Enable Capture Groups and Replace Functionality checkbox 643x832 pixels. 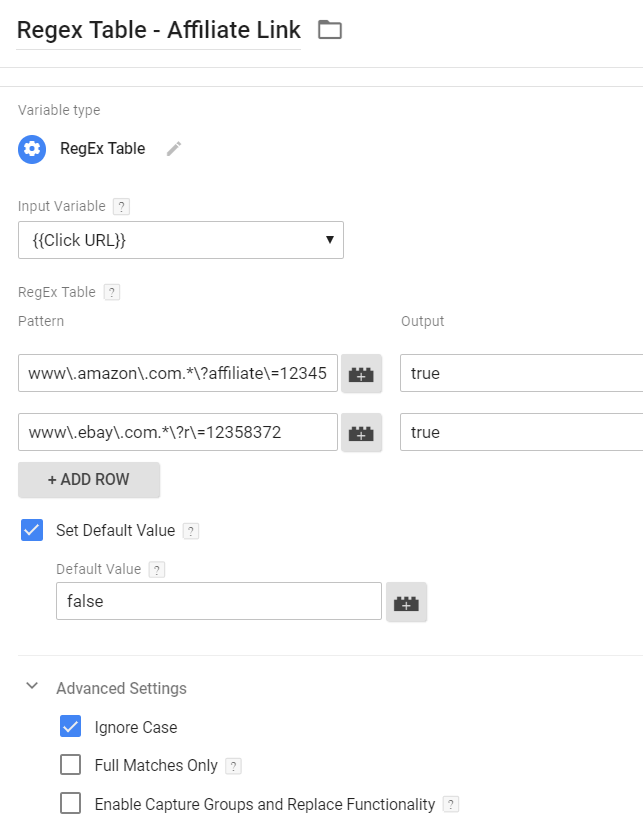point(71,803)
